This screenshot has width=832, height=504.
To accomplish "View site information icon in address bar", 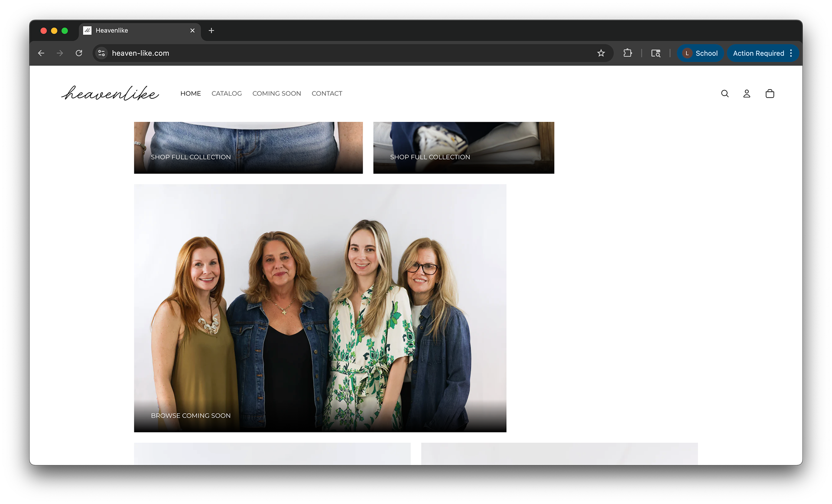I will tap(101, 53).
